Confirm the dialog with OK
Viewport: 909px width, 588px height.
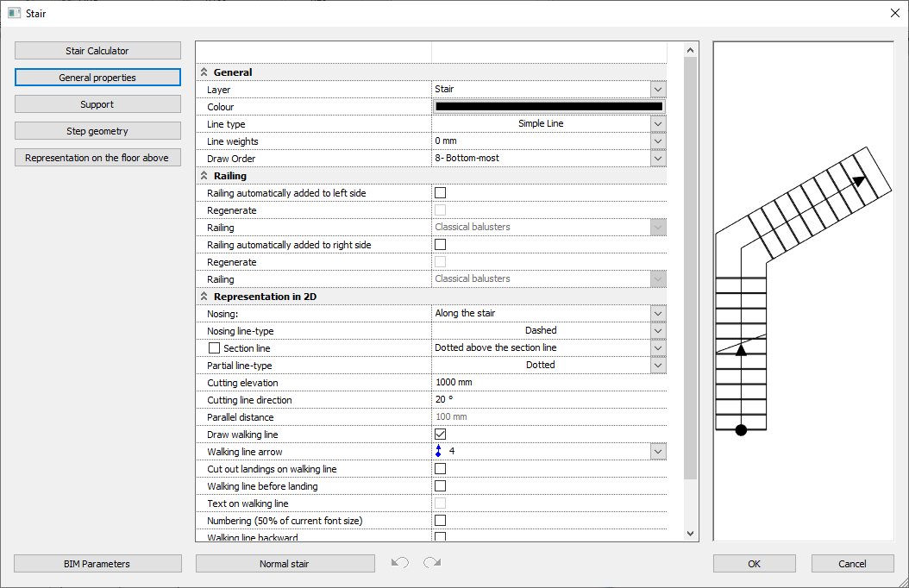[x=754, y=564]
